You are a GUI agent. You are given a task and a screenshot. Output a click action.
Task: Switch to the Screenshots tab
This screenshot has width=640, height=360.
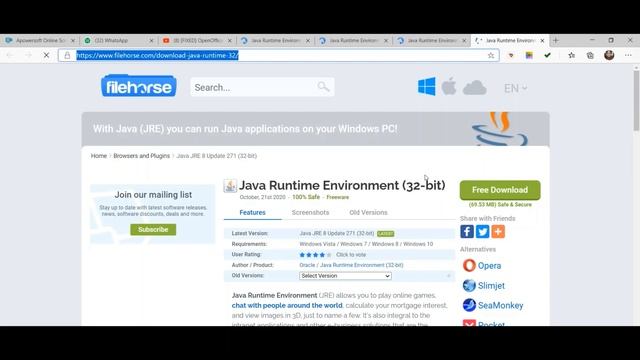click(x=310, y=213)
